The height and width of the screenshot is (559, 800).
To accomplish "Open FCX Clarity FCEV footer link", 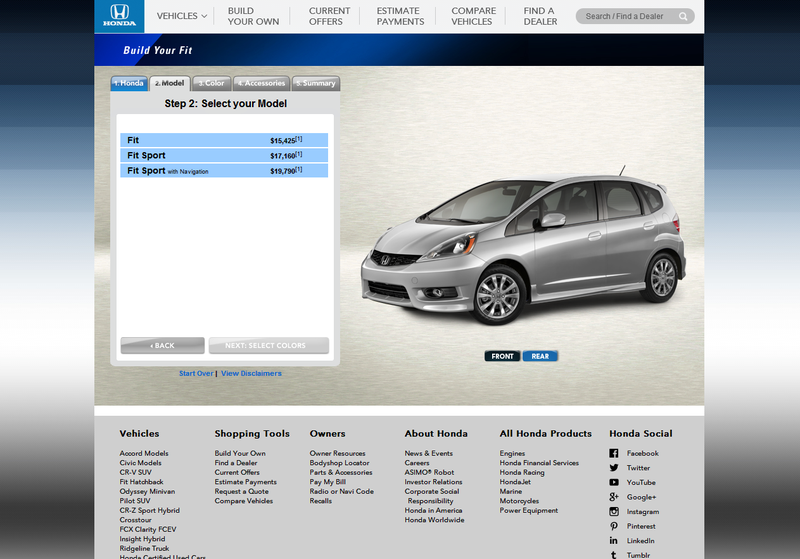I will pyautogui.click(x=148, y=529).
